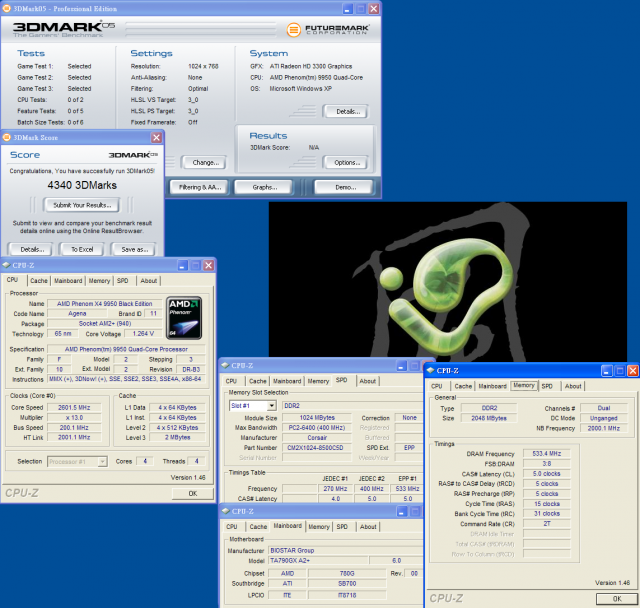Image resolution: width=640 pixels, height=608 pixels.
Task: Click the Options... button in Results panel
Action: pyautogui.click(x=345, y=162)
